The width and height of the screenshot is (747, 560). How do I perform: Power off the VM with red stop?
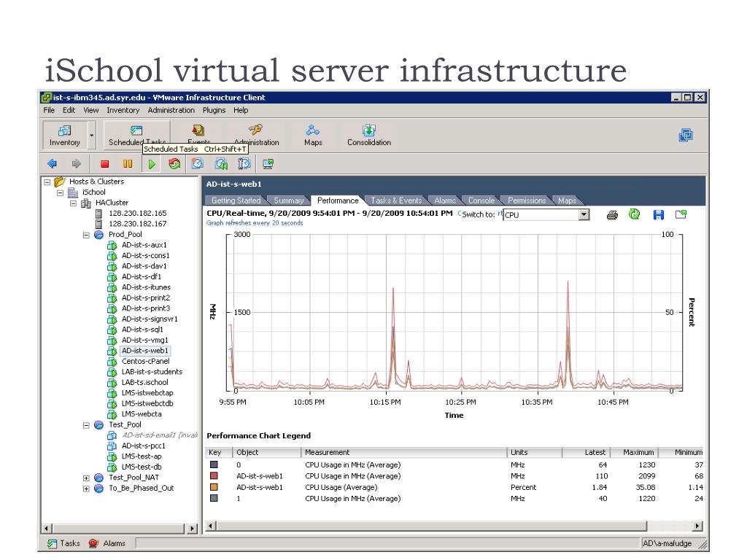pos(105,164)
